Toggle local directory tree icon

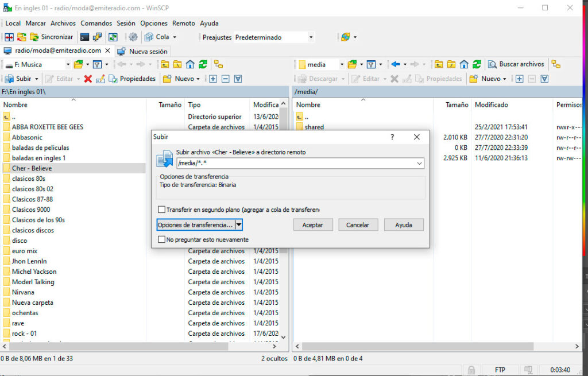219,64
